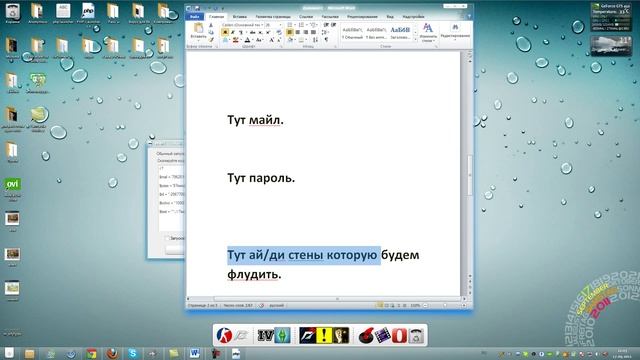
Task: Select the Recycle Bin icon on the desktop
Action: tap(13, 13)
